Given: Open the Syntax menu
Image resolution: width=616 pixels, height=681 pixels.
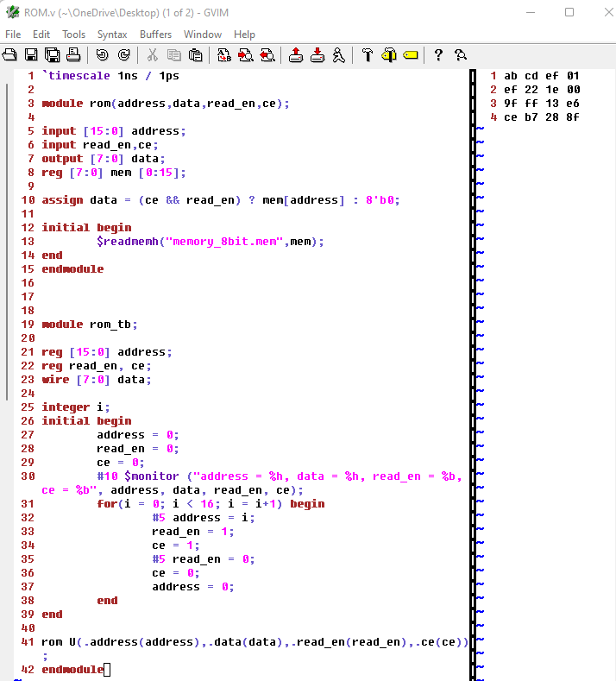Looking at the screenshot, I should coord(112,35).
